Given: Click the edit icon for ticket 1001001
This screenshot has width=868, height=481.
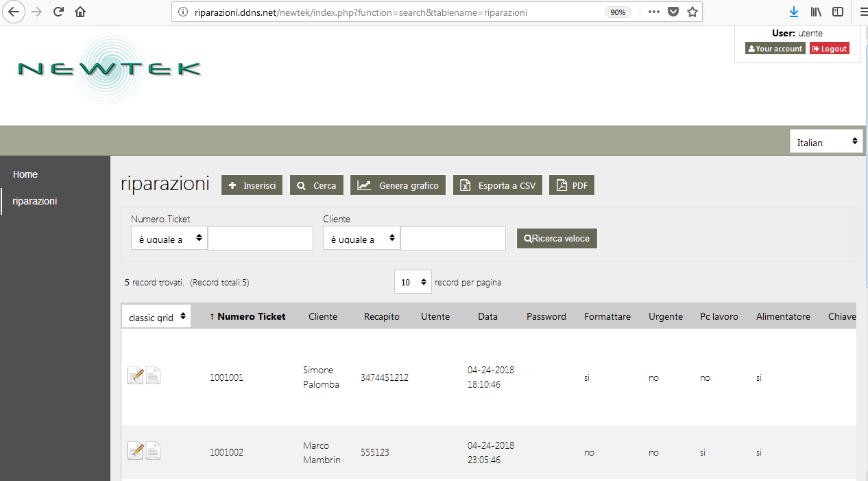Looking at the screenshot, I should (x=135, y=376).
